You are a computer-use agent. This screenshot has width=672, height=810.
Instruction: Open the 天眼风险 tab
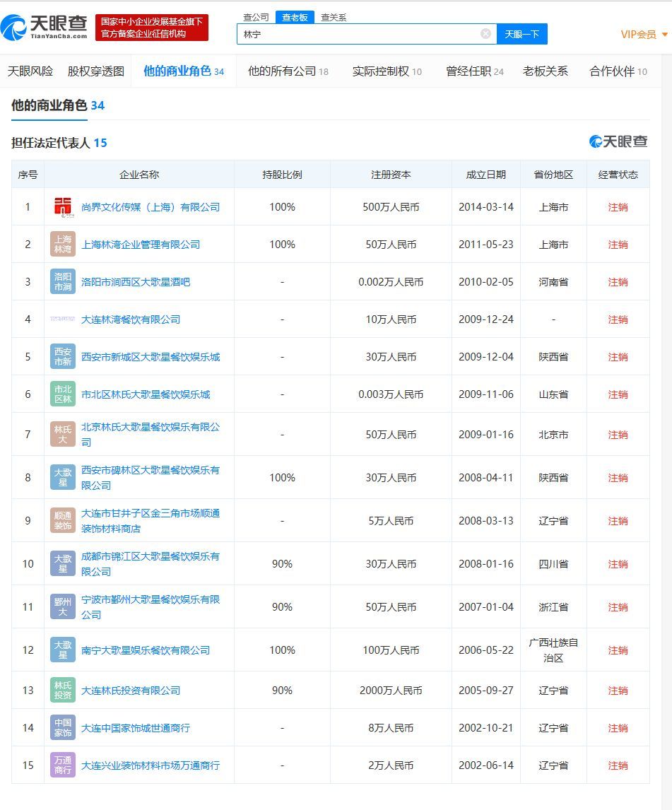click(30, 71)
